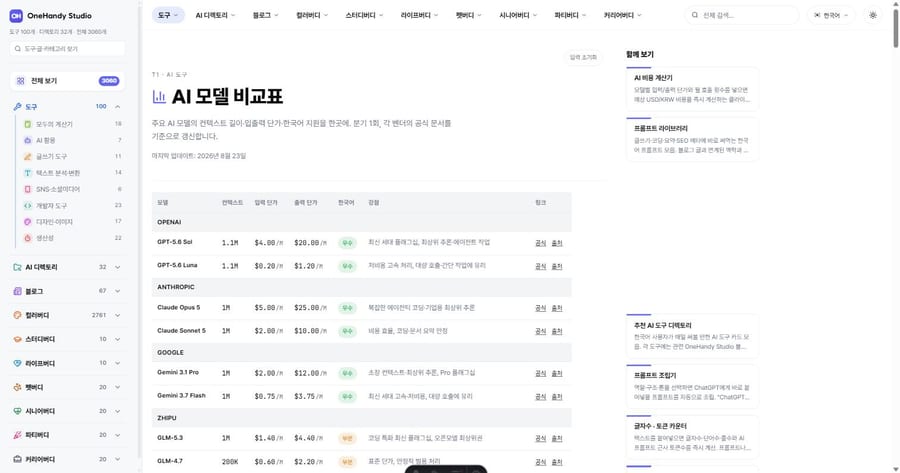Open the 블로그 top navigation menu
Screen dimensions: 900x473
tap(265, 15)
